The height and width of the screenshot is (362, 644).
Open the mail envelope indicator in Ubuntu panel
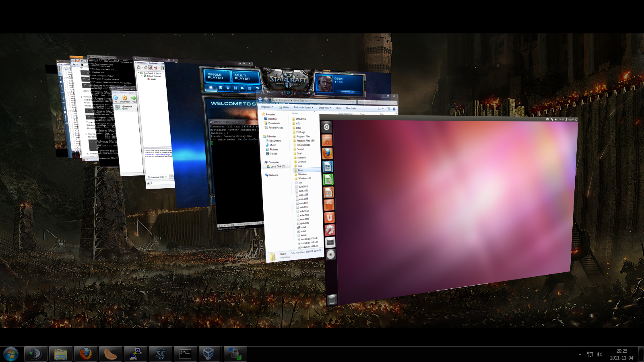coord(547,119)
